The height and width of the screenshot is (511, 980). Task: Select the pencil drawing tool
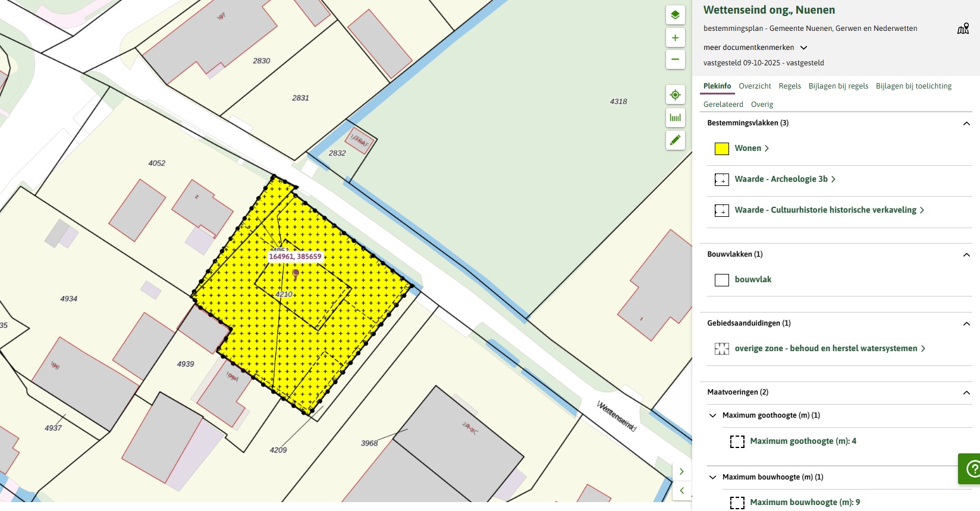tap(675, 140)
